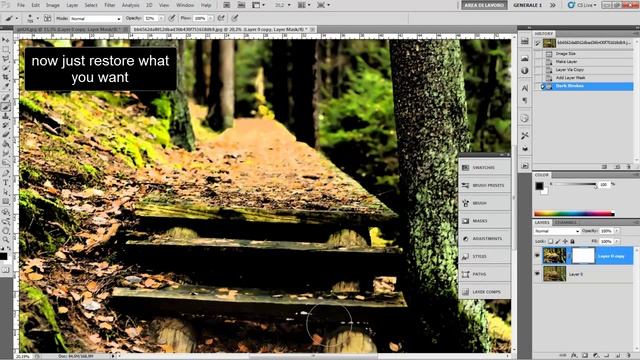Toggle Lock transparent pixels
Image resolution: width=640 pixels, height=360 pixels.
[x=551, y=241]
